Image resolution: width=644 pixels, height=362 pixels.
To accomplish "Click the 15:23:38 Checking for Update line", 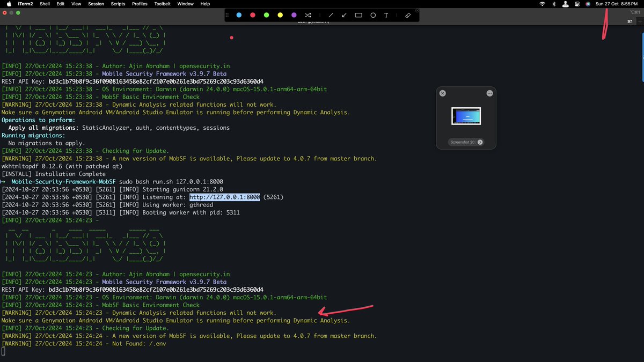I will coord(85,151).
